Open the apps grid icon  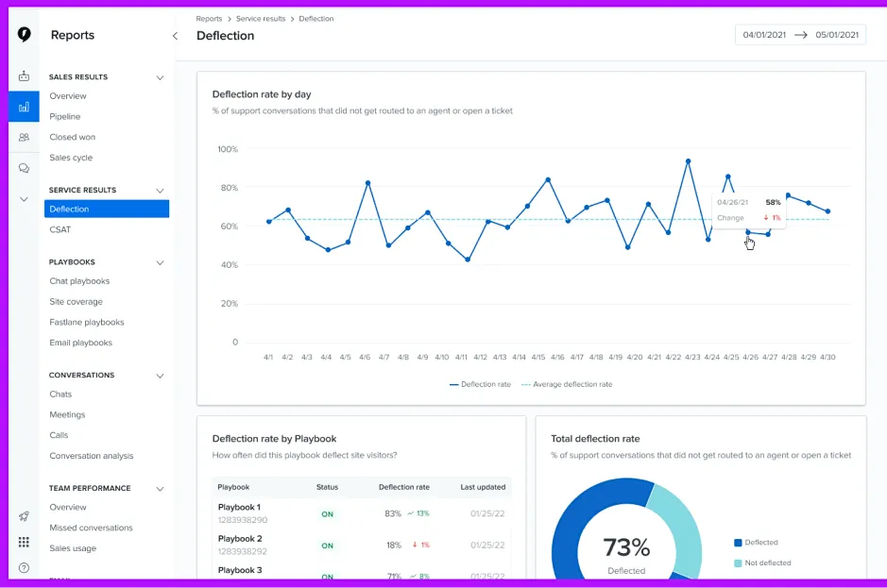[x=24, y=542]
